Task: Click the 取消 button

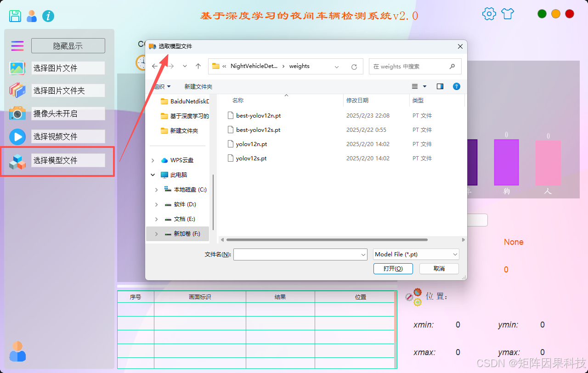Action: tap(439, 269)
